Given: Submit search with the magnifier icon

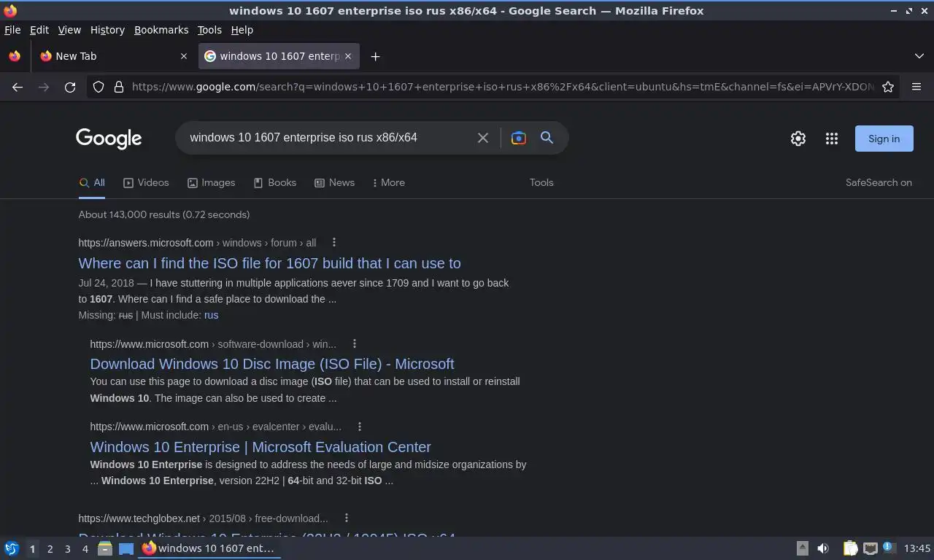Looking at the screenshot, I should pyautogui.click(x=547, y=138).
